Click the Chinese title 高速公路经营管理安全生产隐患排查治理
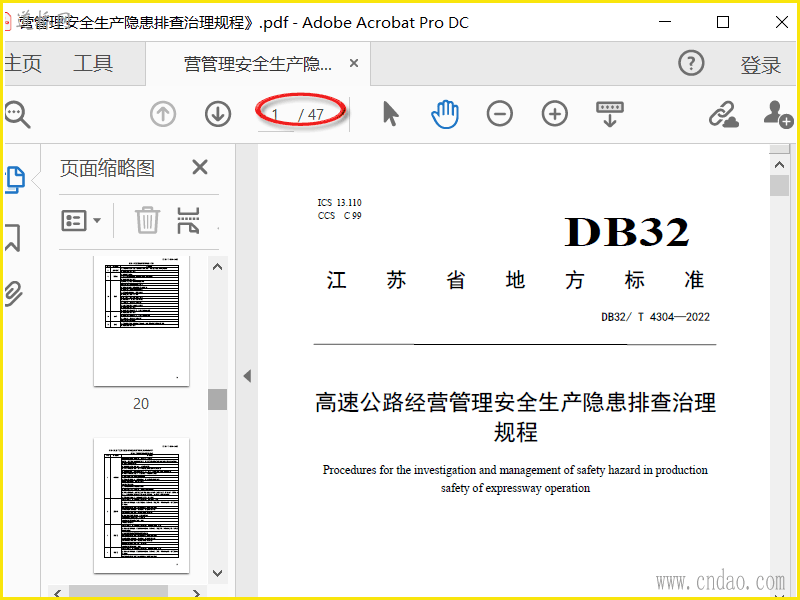Viewport: 800px width, 600px height. pyautogui.click(x=515, y=403)
